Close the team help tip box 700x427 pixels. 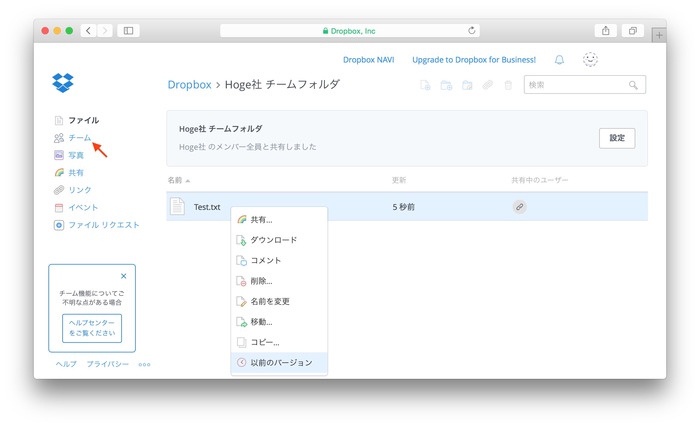(124, 276)
